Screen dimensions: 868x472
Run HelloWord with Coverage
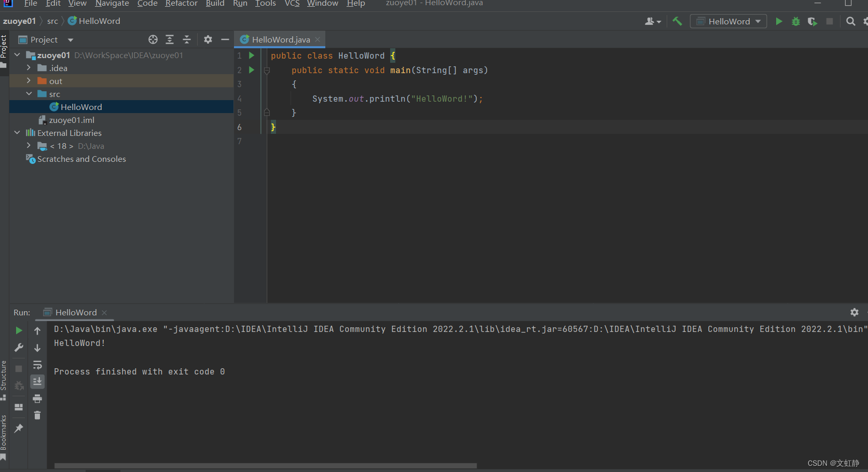point(812,21)
